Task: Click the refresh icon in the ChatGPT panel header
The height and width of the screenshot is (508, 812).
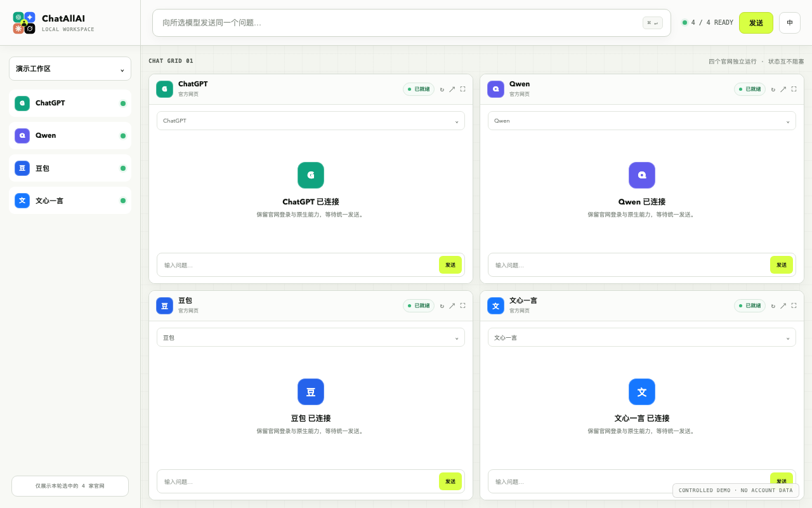Action: tap(442, 90)
